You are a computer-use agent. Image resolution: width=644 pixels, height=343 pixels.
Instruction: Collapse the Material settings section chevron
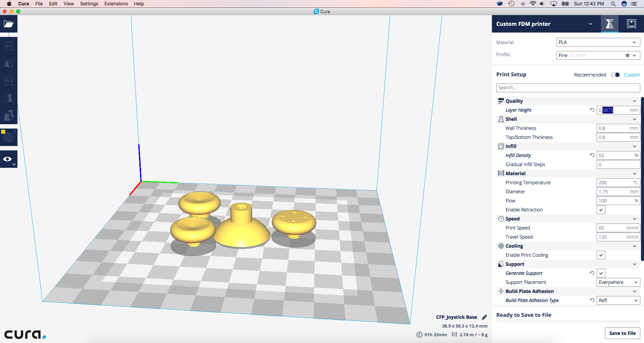[634, 174]
